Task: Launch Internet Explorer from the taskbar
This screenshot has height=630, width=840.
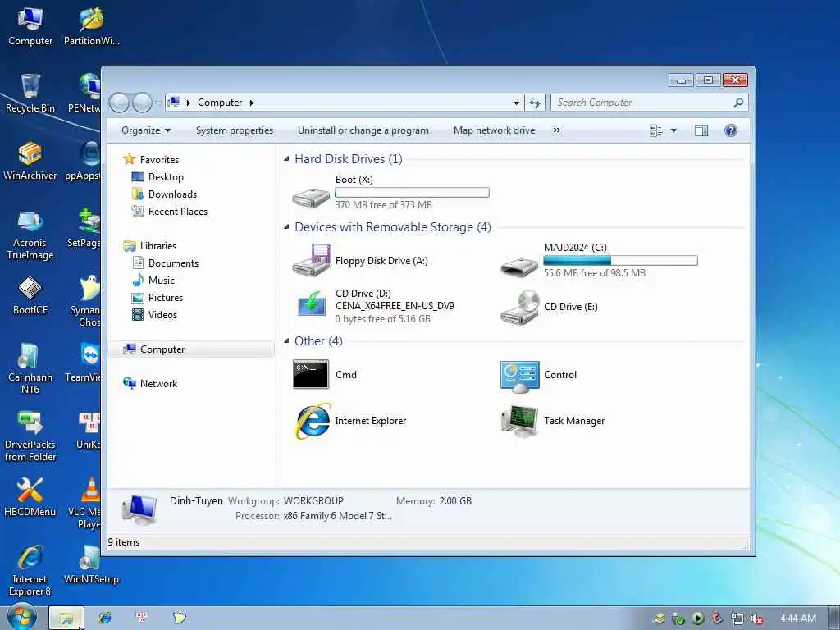Action: click(105, 618)
